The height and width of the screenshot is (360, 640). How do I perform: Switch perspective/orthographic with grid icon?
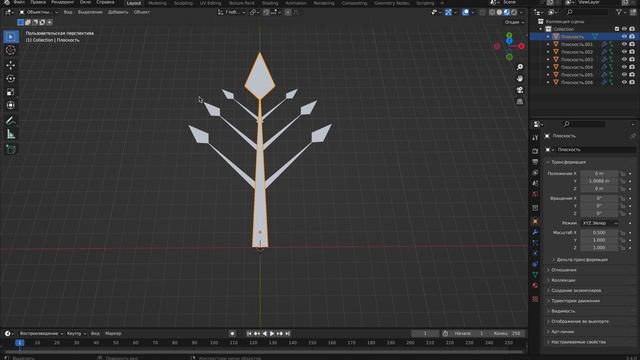520,101
